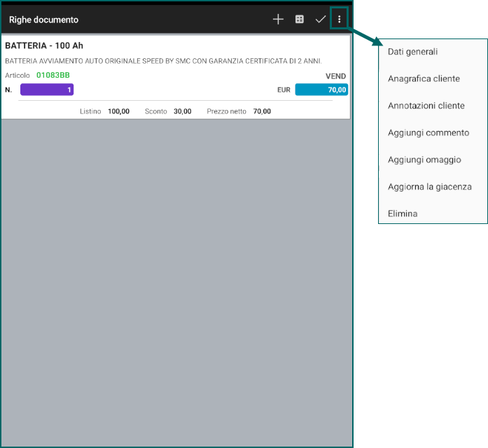This screenshot has width=488, height=448.
Task: Open the three-dot overflow menu
Action: [x=340, y=20]
